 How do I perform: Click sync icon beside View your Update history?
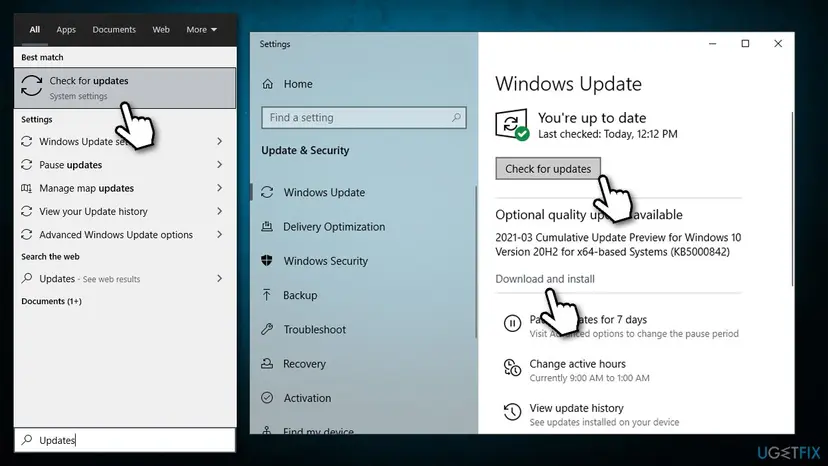pyautogui.click(x=26, y=211)
